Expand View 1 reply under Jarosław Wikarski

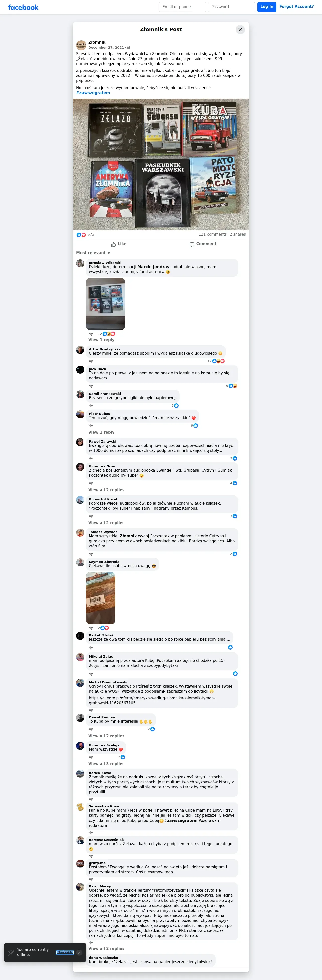pos(101,340)
